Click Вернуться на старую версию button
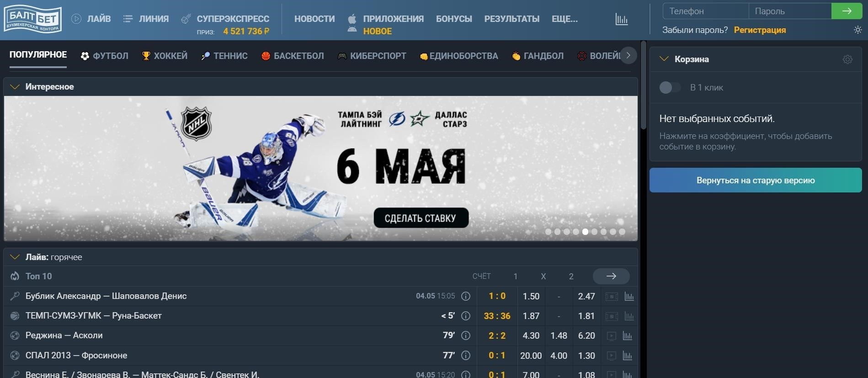 756,180
